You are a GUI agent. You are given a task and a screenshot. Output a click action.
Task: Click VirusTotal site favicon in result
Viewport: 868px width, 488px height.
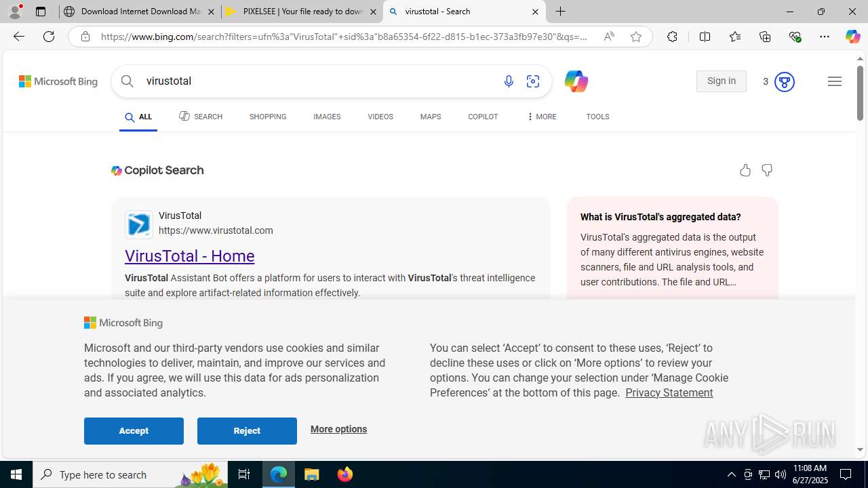[139, 224]
